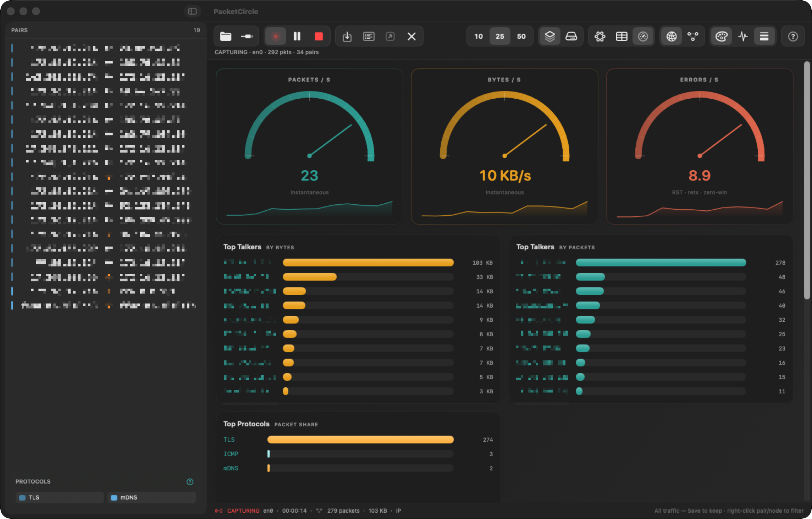Toggle the stacked layers mode icon
Screen dimensions: 812x519
point(550,36)
